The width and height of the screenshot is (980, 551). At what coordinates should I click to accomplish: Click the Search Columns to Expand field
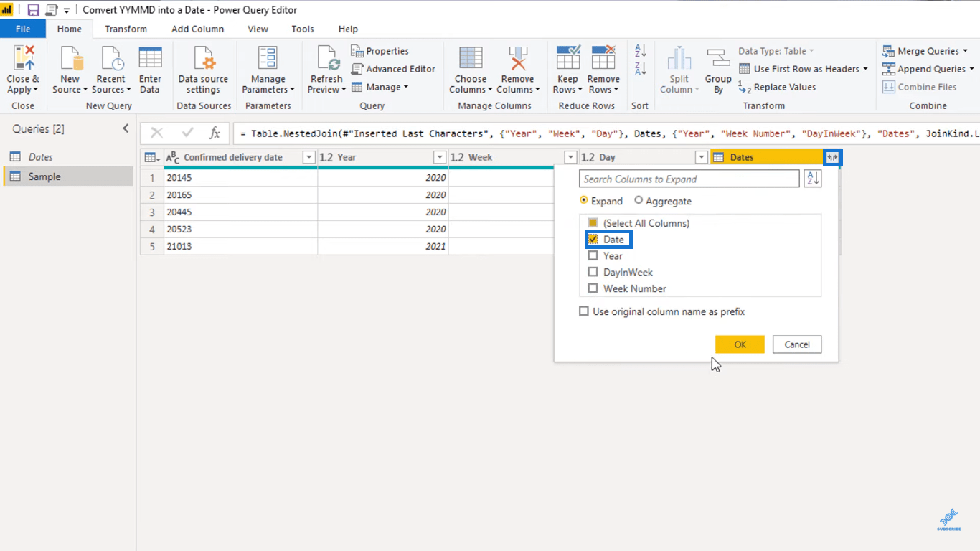(689, 179)
